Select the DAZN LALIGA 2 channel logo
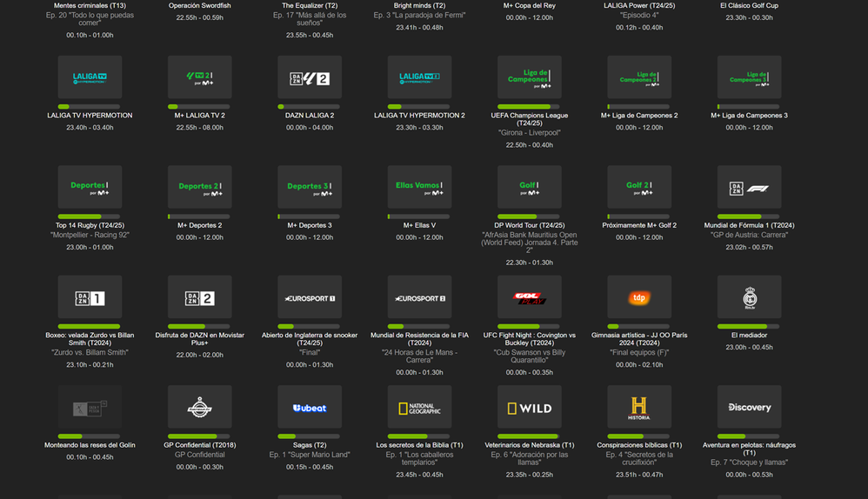868x499 pixels. point(310,78)
